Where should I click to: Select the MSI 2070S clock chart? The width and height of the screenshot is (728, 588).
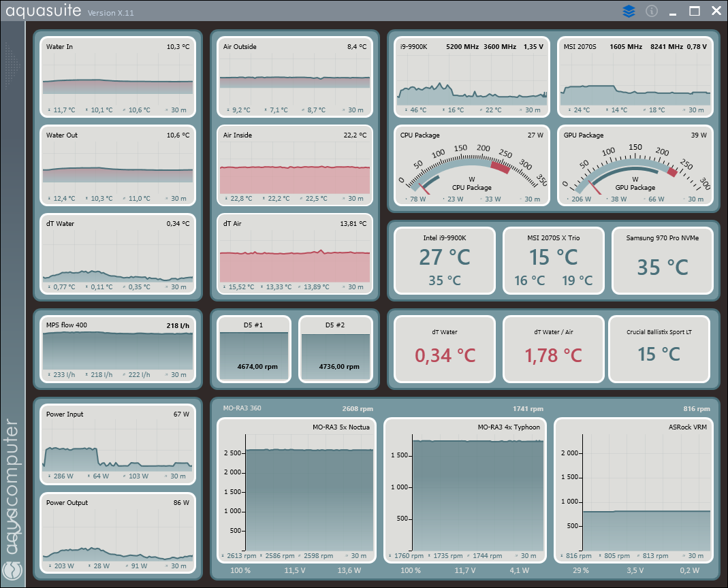coord(635,77)
